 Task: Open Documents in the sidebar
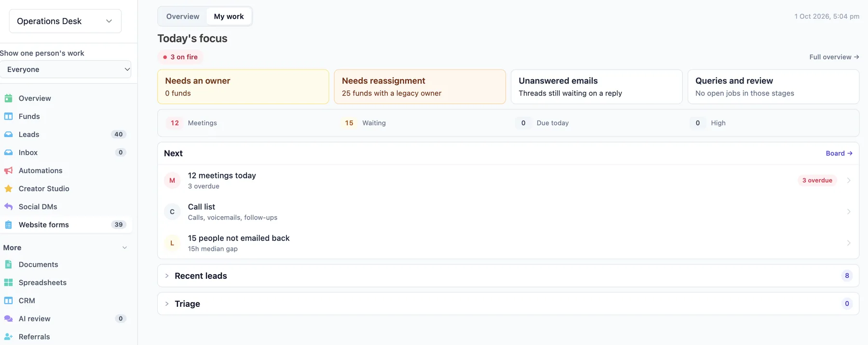(x=65, y=264)
